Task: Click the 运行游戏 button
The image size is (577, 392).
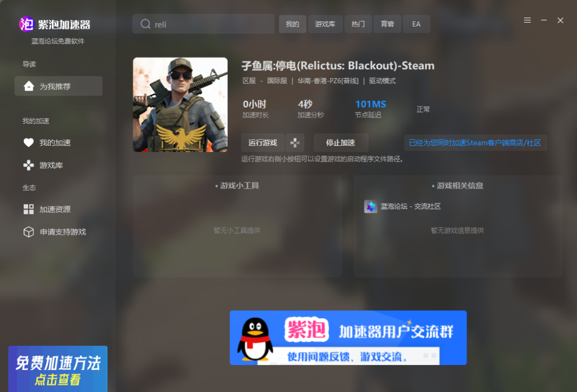Action: click(x=263, y=142)
